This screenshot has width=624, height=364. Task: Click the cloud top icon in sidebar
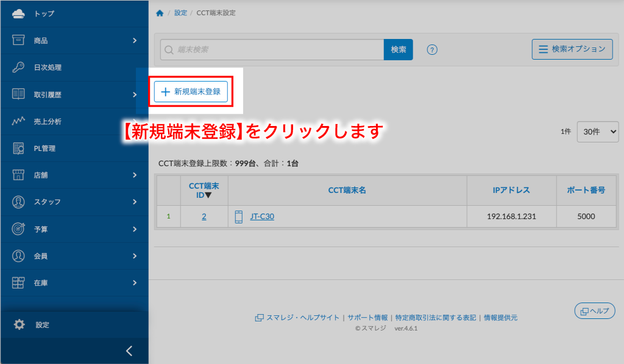pos(18,13)
